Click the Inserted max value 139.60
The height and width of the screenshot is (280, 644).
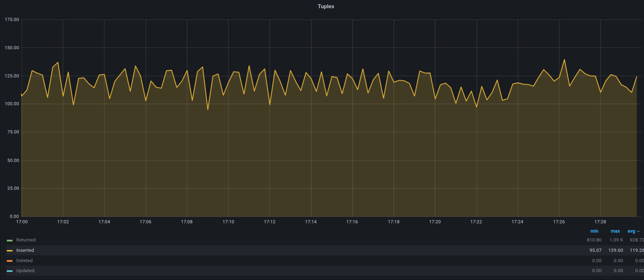pyautogui.click(x=615, y=250)
